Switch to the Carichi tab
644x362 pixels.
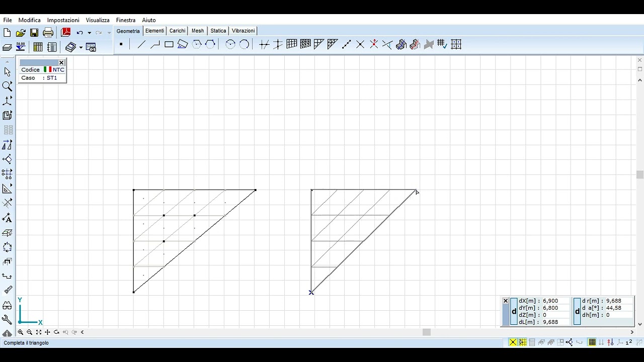pos(178,31)
